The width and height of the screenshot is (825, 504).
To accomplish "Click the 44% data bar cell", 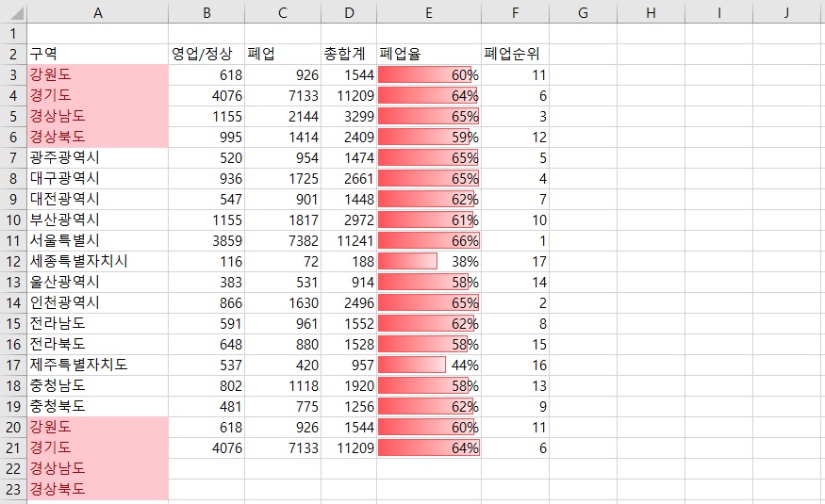I will tap(429, 365).
